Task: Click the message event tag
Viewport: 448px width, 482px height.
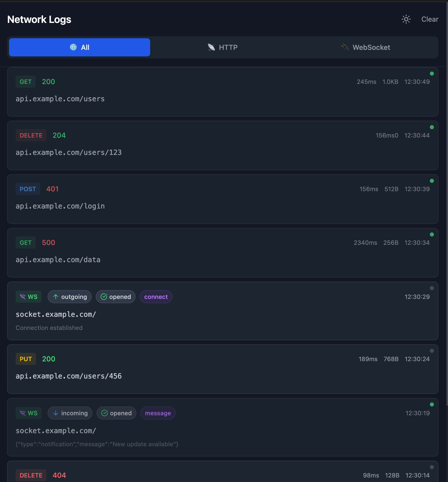Action: 158,413
